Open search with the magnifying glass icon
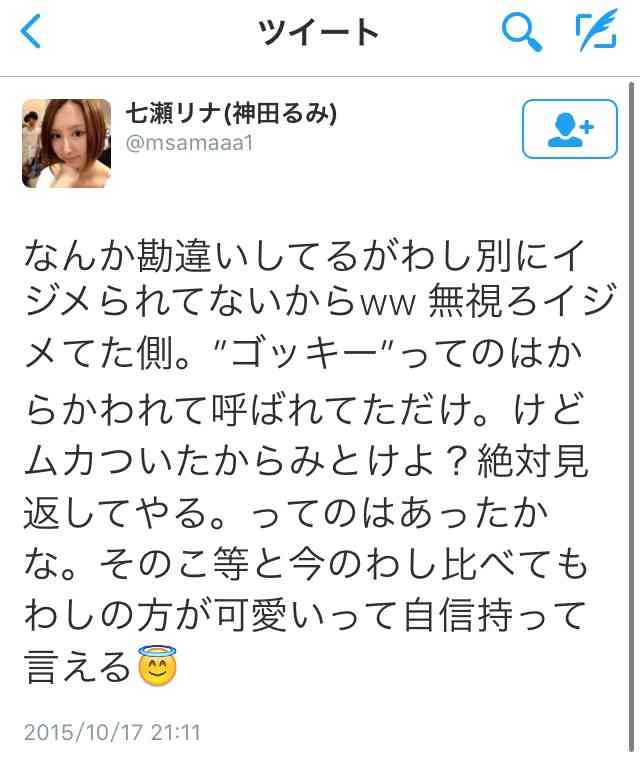 [x=521, y=32]
